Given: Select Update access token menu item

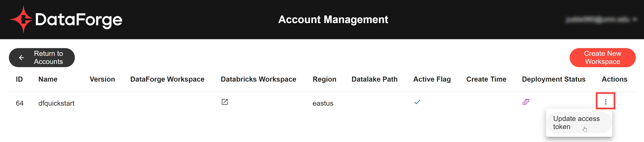Looking at the screenshot, I should point(579,122).
